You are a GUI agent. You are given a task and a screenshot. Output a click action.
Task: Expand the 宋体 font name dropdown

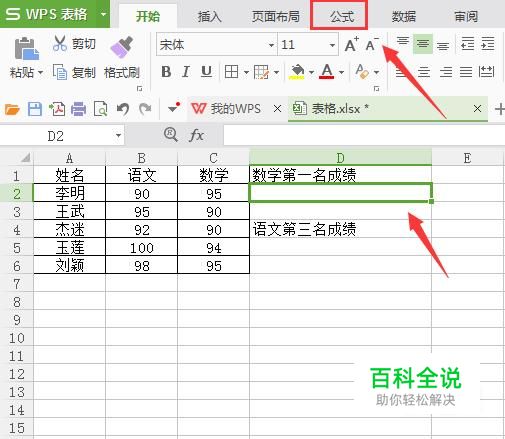[x=271, y=45]
